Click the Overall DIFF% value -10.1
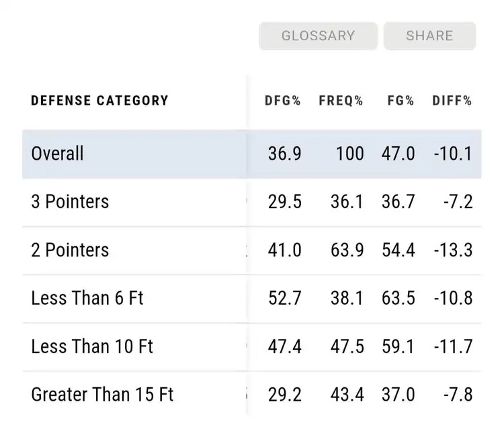Viewport: 504px width, 439px height. (452, 154)
